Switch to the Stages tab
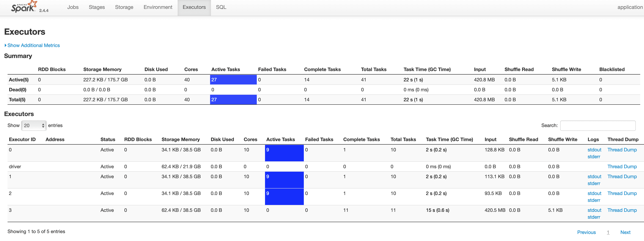Viewport: 644px width, 241px height. pos(97,7)
